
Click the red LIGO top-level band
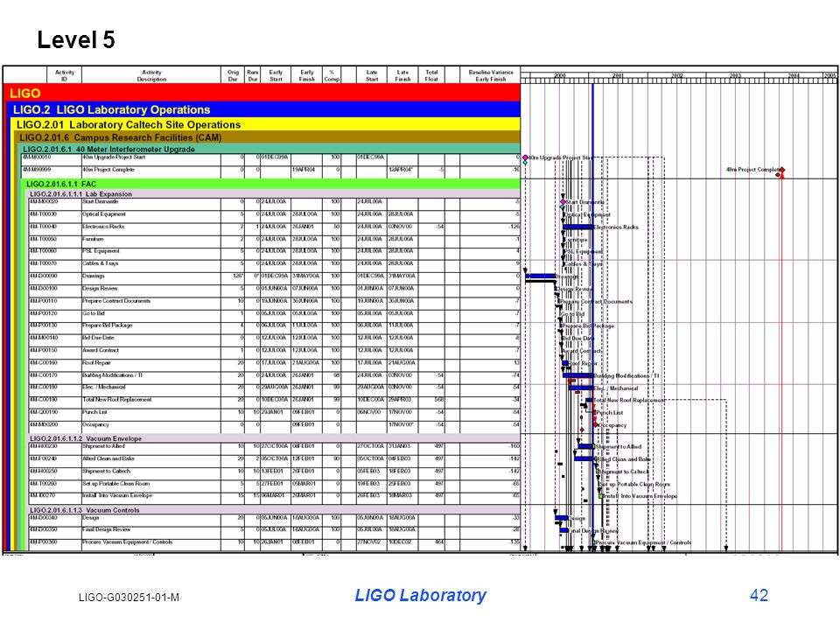pos(262,93)
